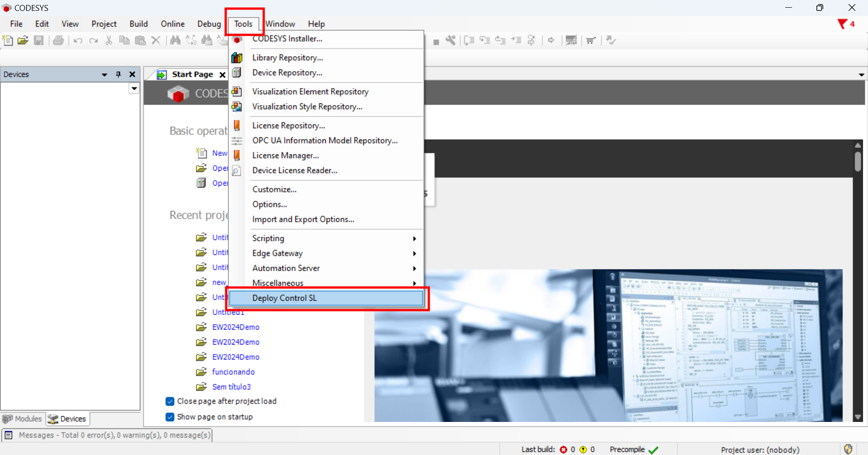Image resolution: width=868 pixels, height=455 pixels.
Task: Pin the Devices panel with pushpin icon
Action: 119,74
